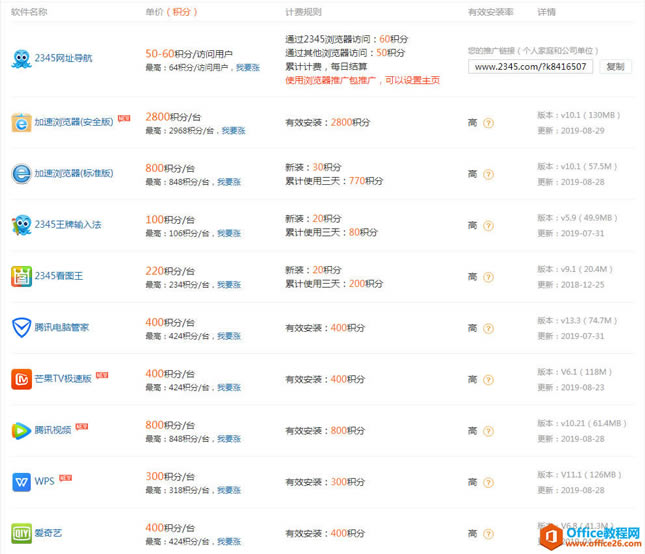Viewport: 645px width, 554px height.
Task: Open the 加速浏览器(标准版) name link
Action: (74, 174)
